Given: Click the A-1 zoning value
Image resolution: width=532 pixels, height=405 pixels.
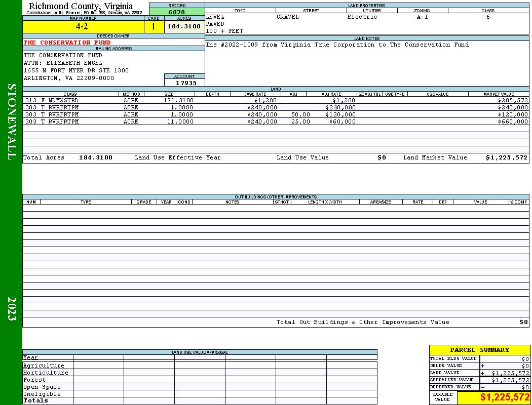Looking at the screenshot, I should click(x=423, y=17).
